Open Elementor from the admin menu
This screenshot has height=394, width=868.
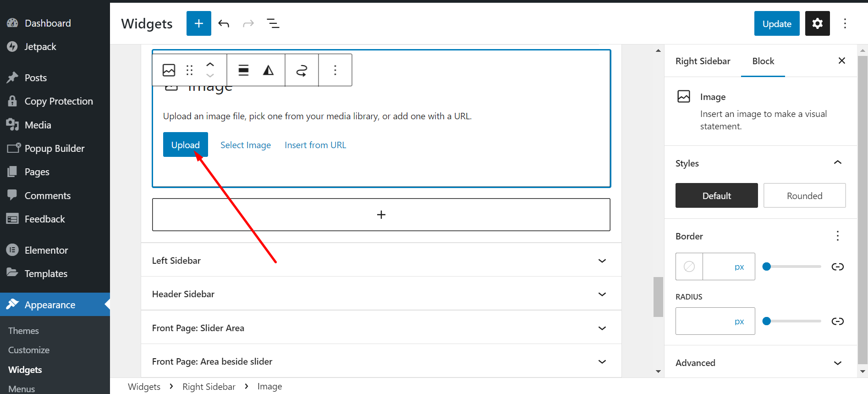46,250
